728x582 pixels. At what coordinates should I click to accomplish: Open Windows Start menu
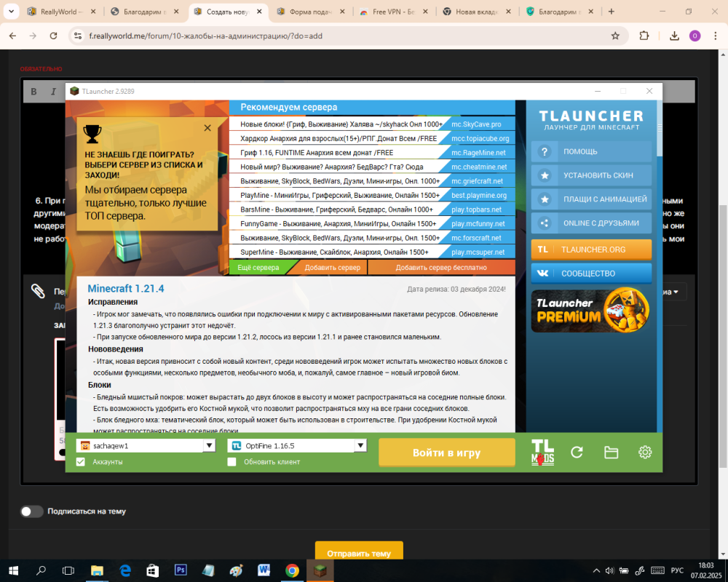(13, 570)
